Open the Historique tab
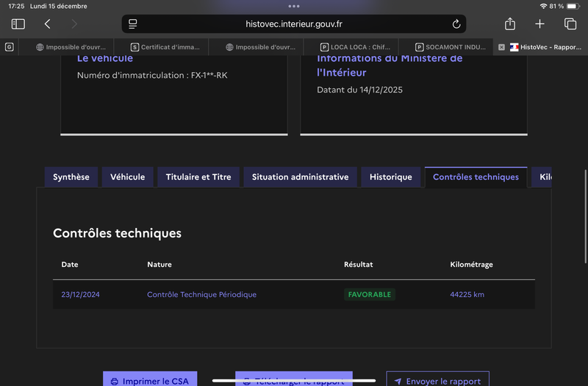The image size is (588, 386). [x=390, y=177]
